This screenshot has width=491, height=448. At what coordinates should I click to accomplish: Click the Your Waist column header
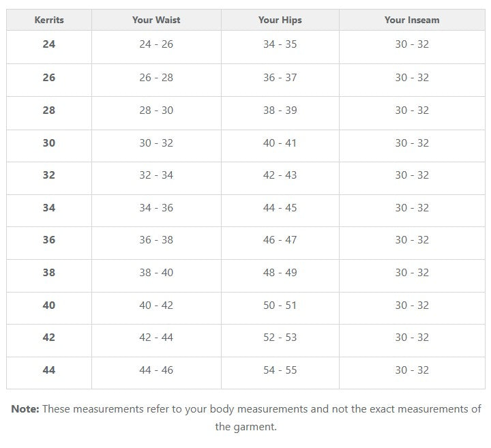(x=156, y=20)
